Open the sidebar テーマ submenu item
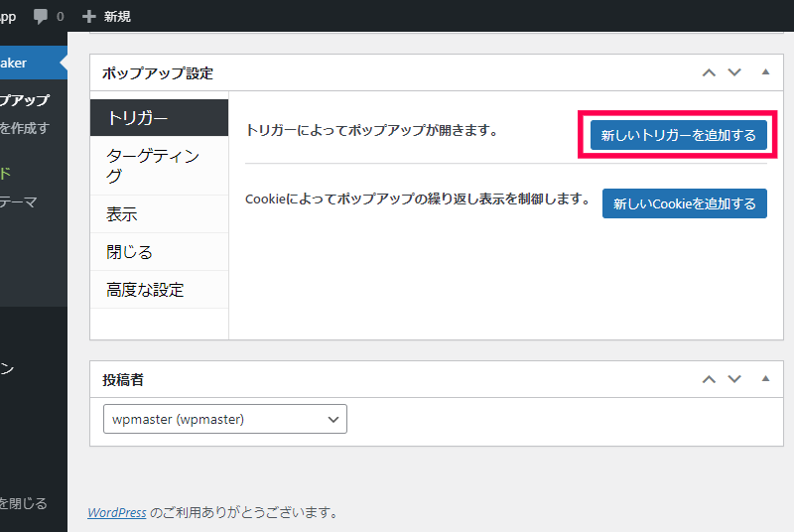The image size is (794, 532). (19, 201)
